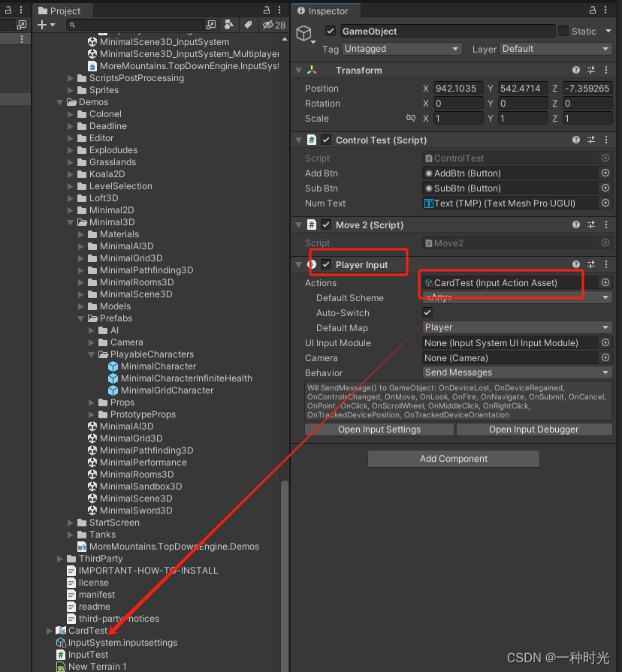Click the Add Component button
The height and width of the screenshot is (672, 622).
point(453,458)
